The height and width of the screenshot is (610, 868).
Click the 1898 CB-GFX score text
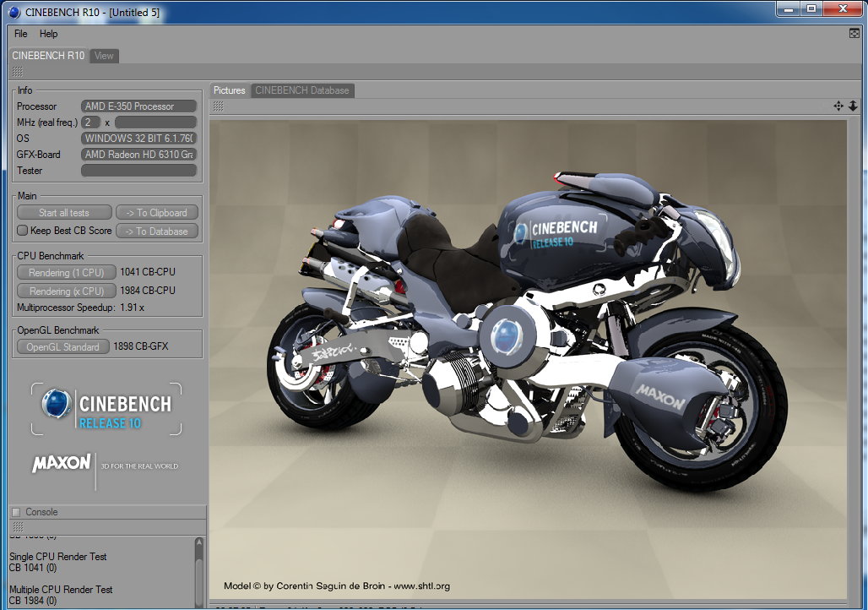(x=141, y=346)
